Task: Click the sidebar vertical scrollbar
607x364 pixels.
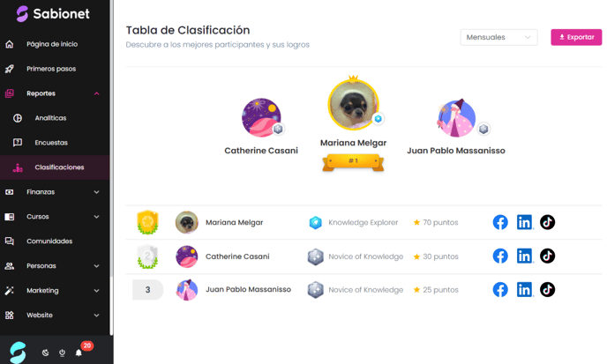Action: point(111,167)
